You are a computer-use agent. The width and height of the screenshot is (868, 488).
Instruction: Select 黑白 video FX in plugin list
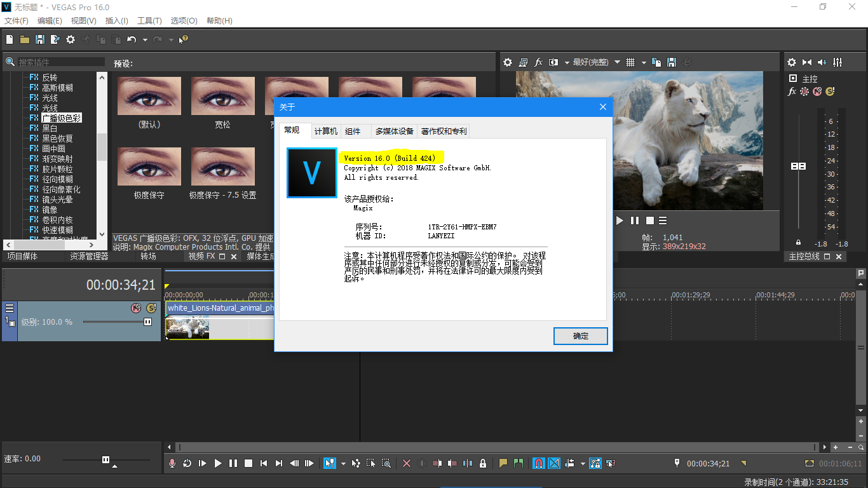pyautogui.click(x=50, y=128)
